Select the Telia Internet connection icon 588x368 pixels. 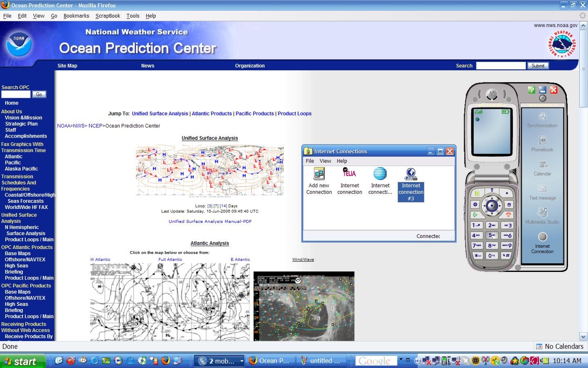(x=350, y=182)
